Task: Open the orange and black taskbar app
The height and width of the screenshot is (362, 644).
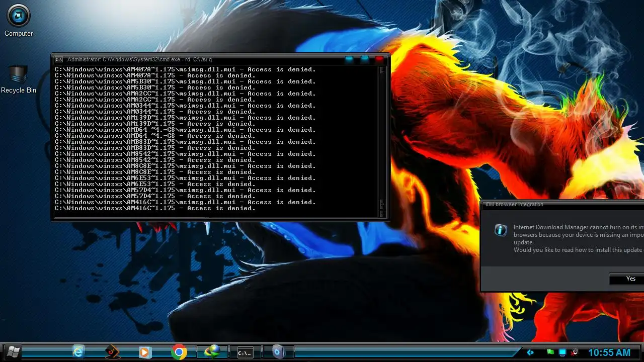Action: point(112,352)
